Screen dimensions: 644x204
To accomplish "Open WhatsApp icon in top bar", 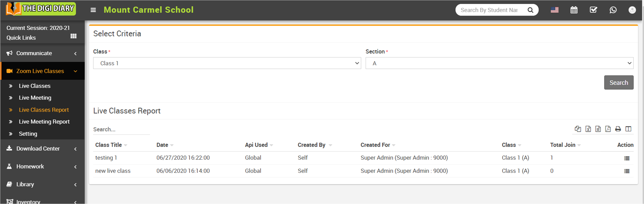I will (613, 10).
